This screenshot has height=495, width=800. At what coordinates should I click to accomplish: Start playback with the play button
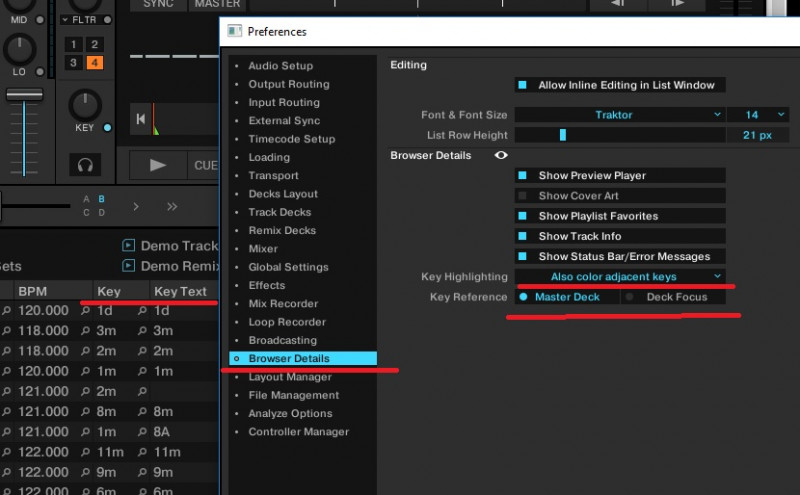coord(158,165)
